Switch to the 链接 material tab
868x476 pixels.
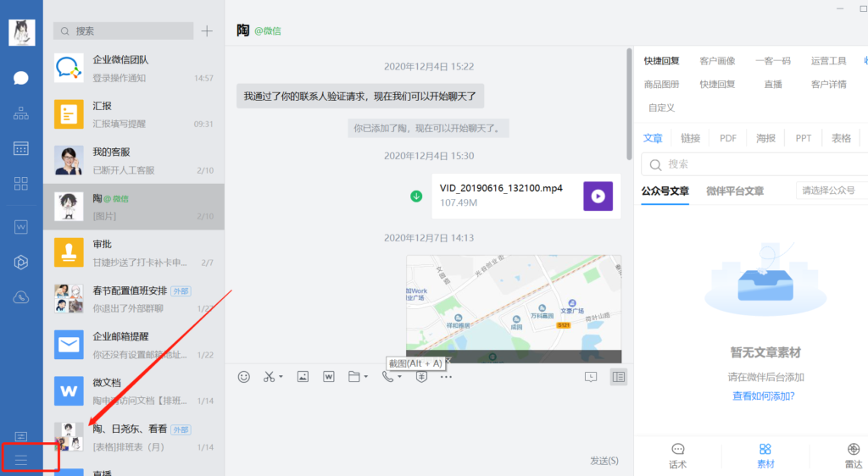pyautogui.click(x=690, y=138)
